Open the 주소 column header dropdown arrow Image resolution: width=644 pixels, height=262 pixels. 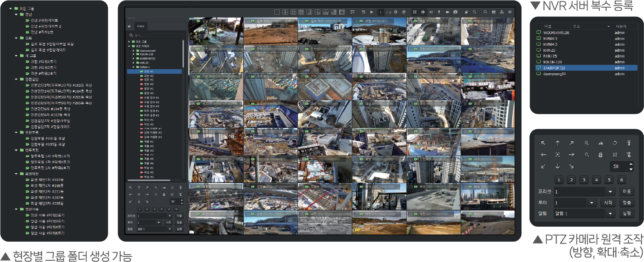[609, 26]
